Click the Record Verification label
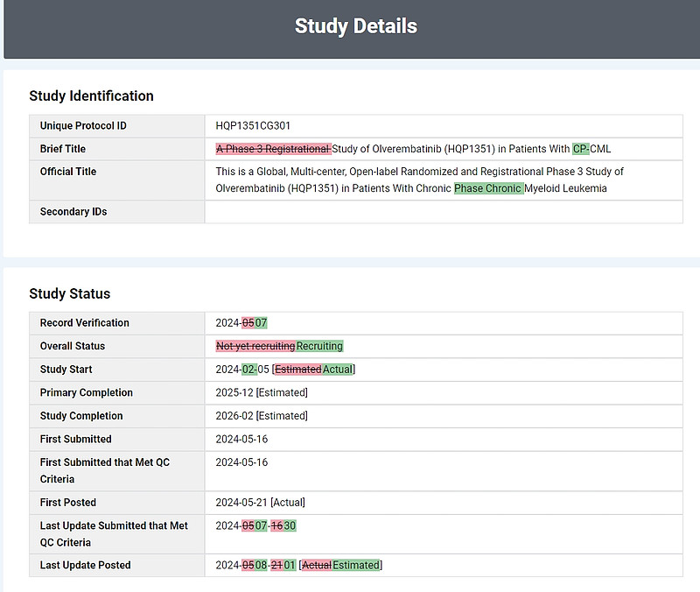This screenshot has width=700, height=592. coord(84,323)
